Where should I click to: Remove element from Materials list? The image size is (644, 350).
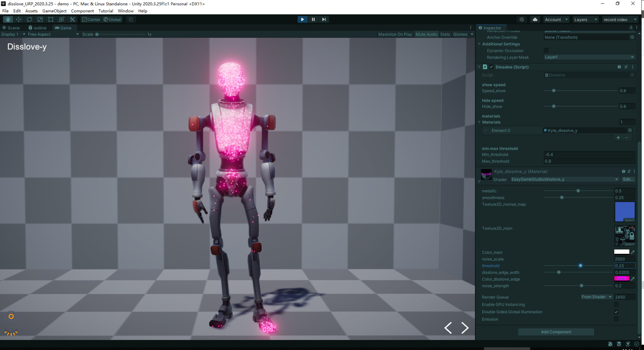(x=626, y=137)
